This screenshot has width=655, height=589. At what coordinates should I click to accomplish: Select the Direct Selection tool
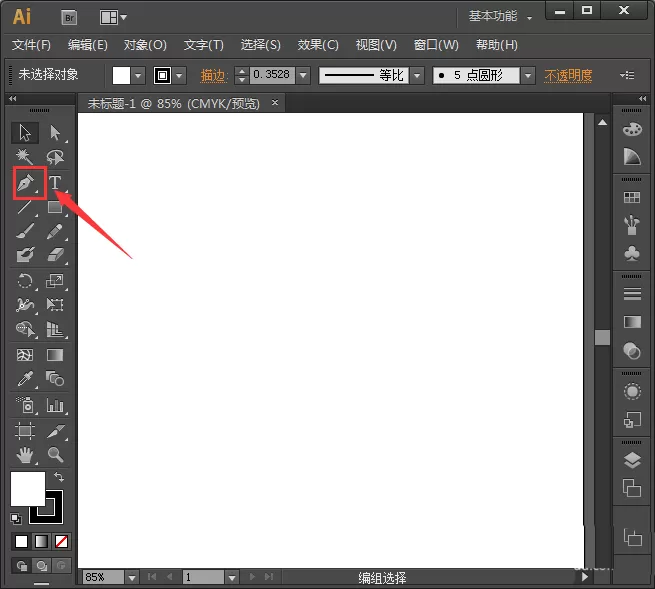(x=55, y=133)
